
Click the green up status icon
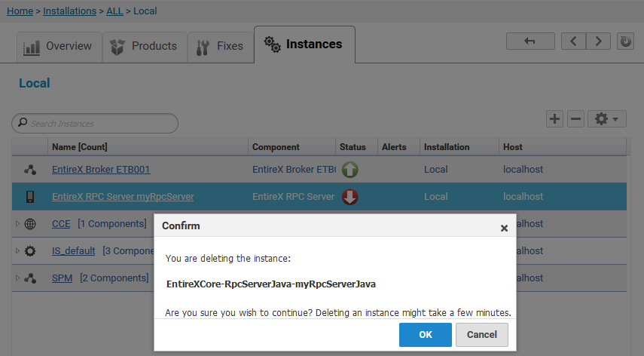click(350, 170)
